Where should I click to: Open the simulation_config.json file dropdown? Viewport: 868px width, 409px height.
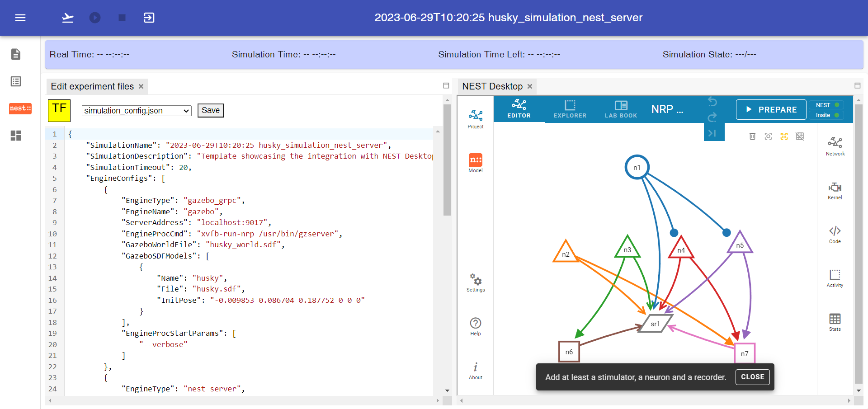(x=137, y=111)
